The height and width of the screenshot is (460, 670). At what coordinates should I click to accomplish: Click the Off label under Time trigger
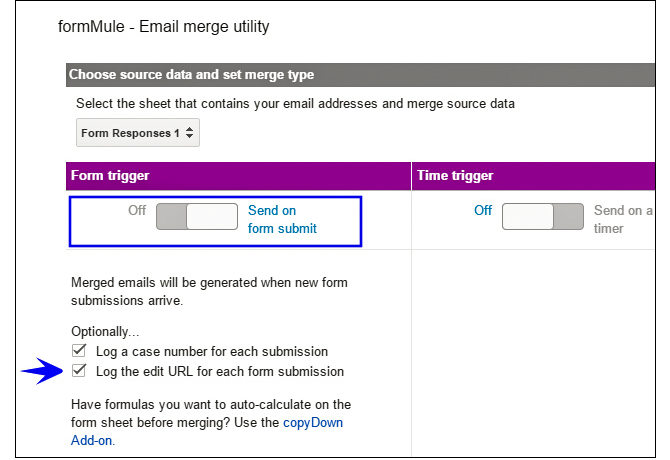(x=483, y=211)
